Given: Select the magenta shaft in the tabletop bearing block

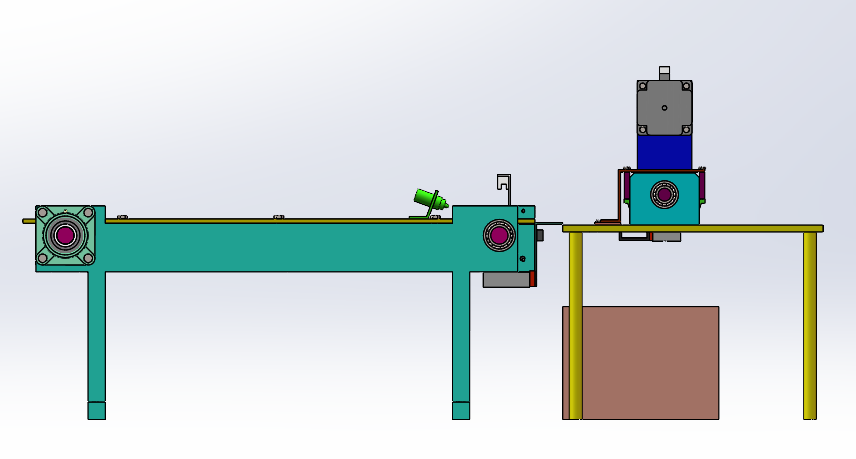Looking at the screenshot, I should (664, 194).
